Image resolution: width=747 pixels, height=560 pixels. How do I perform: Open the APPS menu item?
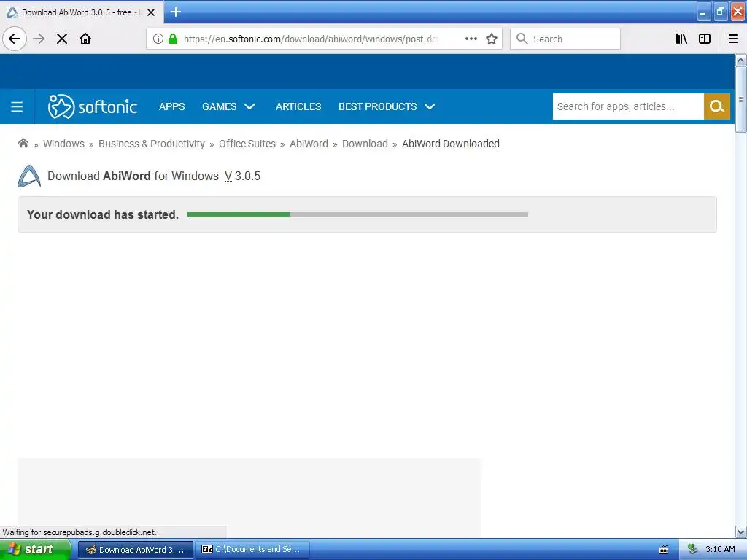[172, 106]
